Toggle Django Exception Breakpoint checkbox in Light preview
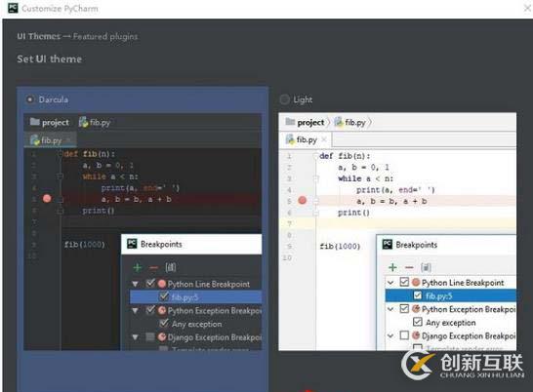This screenshot has width=533, height=392. point(404,335)
